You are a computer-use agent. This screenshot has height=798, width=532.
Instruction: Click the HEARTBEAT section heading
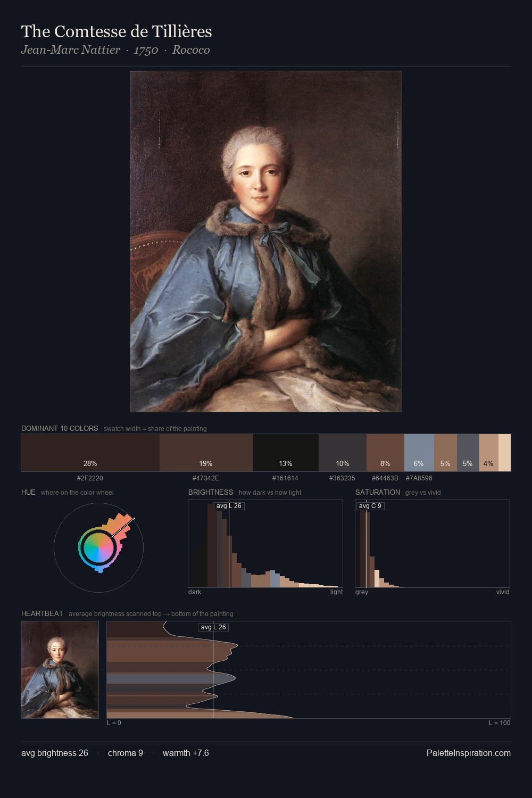42,613
